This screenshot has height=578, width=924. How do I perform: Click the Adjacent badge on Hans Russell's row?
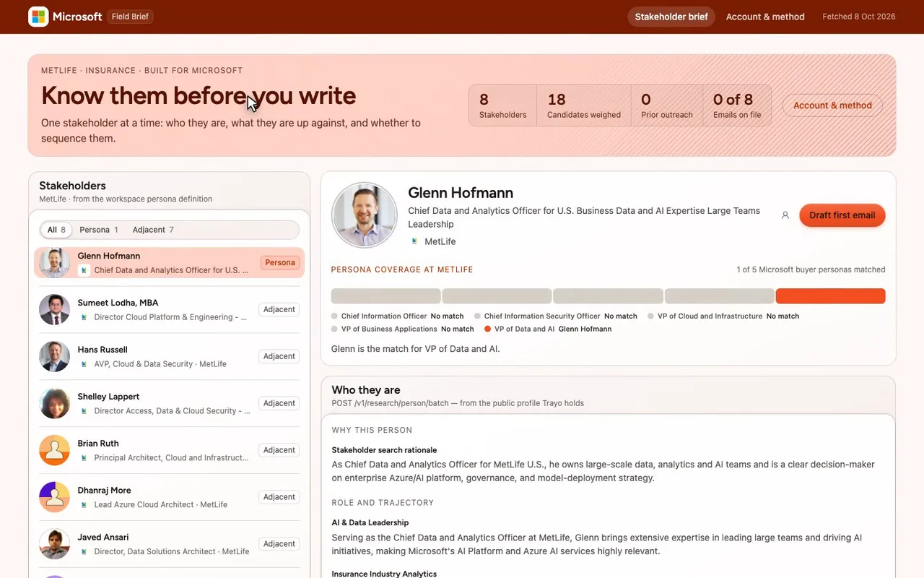pyautogui.click(x=279, y=356)
